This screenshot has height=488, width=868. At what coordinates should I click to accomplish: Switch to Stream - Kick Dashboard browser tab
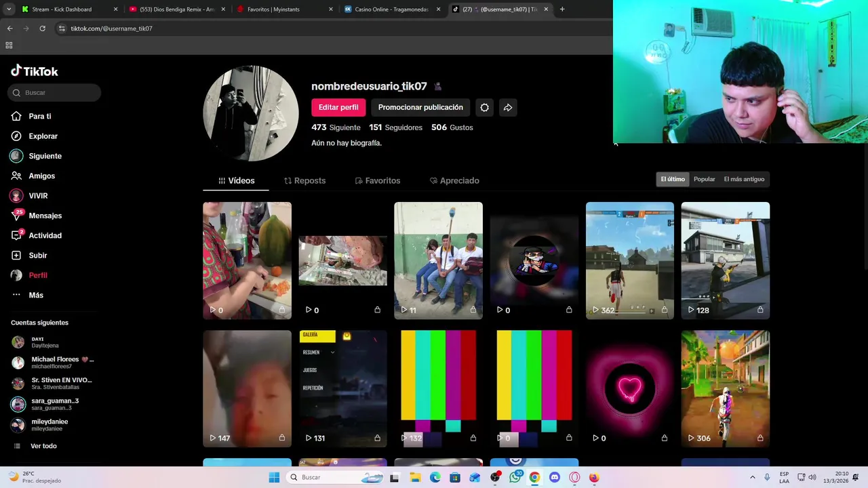pos(69,9)
